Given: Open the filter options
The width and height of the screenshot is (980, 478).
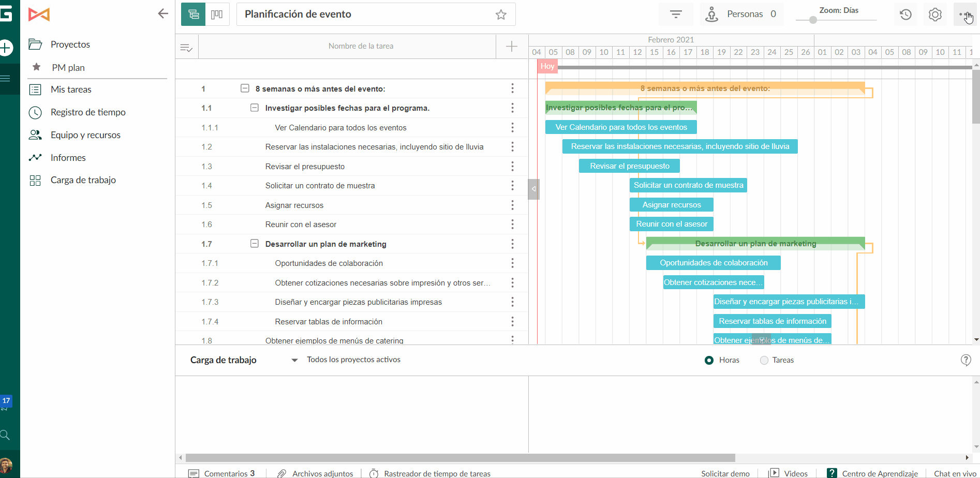Looking at the screenshot, I should (x=676, y=14).
